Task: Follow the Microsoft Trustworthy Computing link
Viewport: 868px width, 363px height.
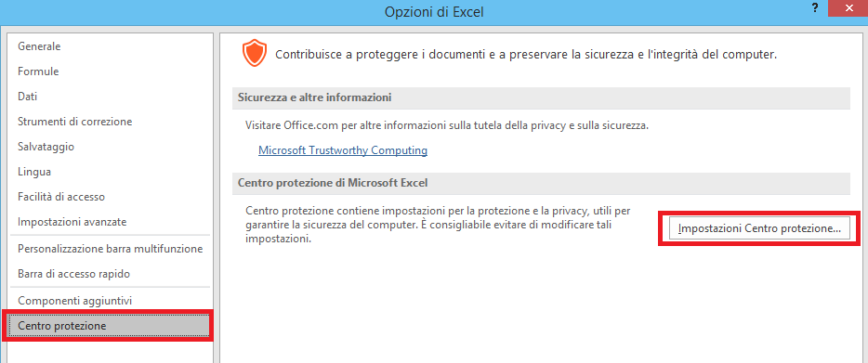Action: point(343,150)
